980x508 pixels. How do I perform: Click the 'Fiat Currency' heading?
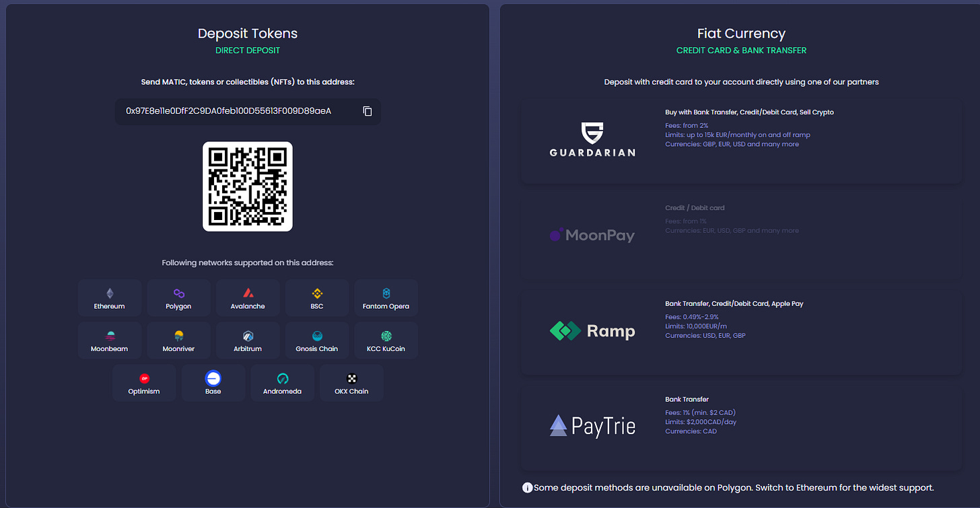741,33
